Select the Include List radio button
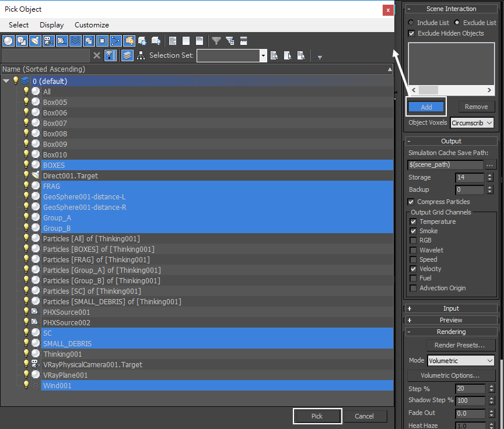Viewport: 504px width, 429px height. tap(411, 23)
